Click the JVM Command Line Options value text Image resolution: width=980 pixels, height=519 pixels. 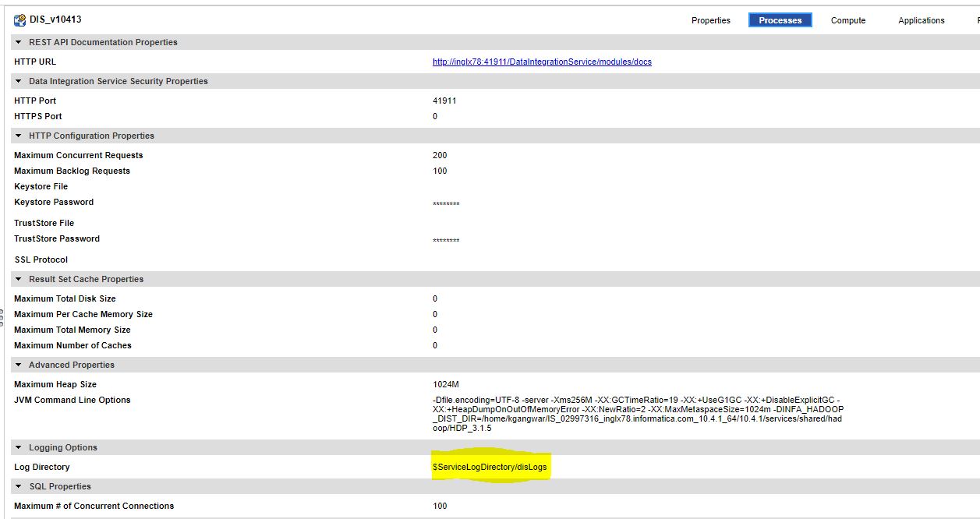[639, 414]
